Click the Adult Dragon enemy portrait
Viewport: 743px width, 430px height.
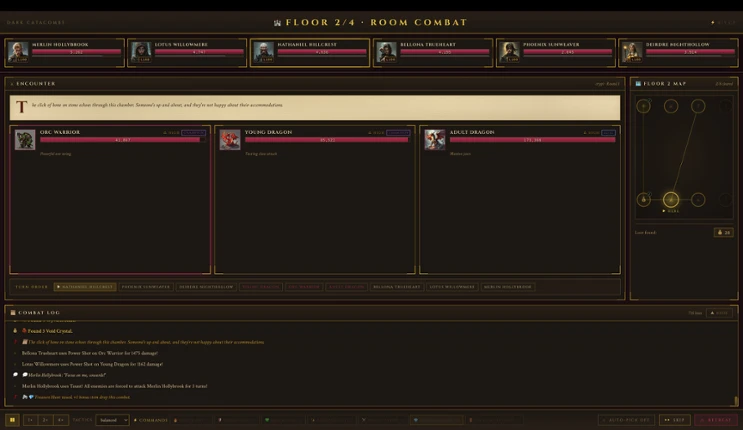coord(435,140)
